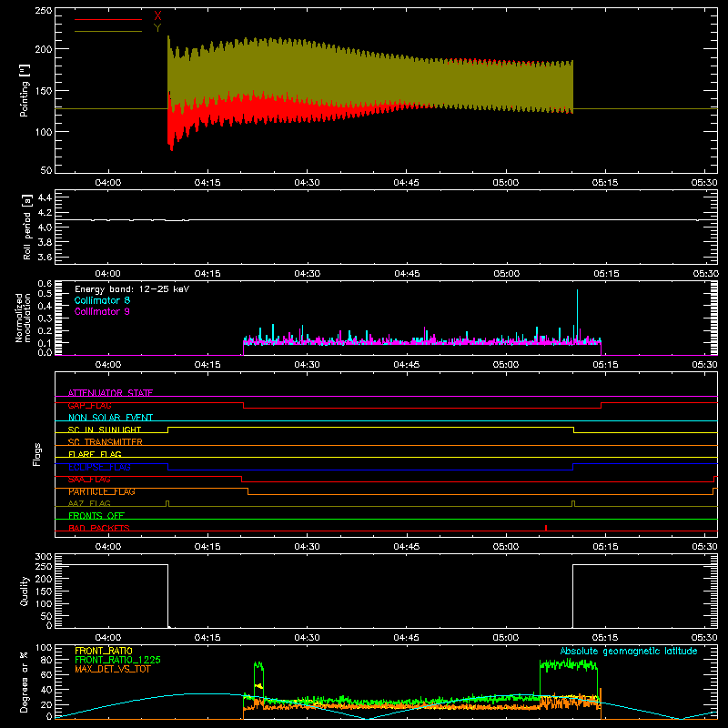Click the FRONT_RATIO legend label
Image resolution: width=728 pixels, height=728 pixels.
pos(104,651)
